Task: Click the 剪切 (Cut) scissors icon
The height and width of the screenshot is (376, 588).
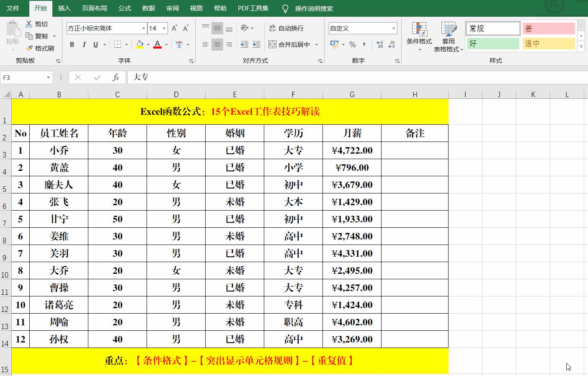Action: click(29, 24)
